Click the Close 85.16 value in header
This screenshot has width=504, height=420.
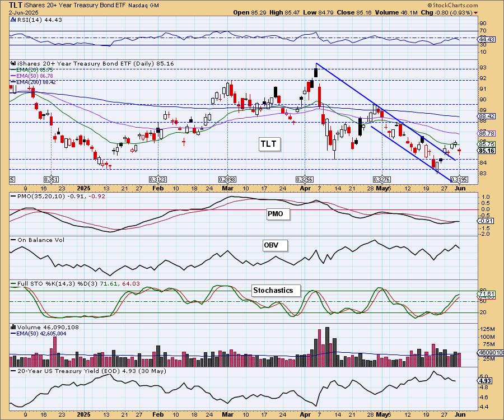[x=354, y=12]
